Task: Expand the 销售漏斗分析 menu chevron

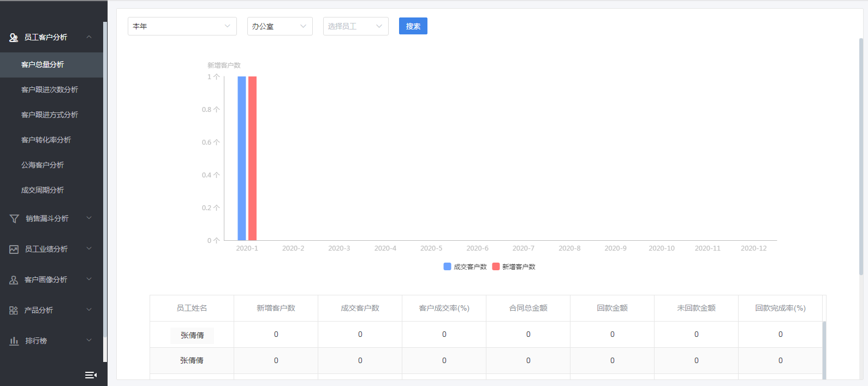Action: (x=89, y=218)
